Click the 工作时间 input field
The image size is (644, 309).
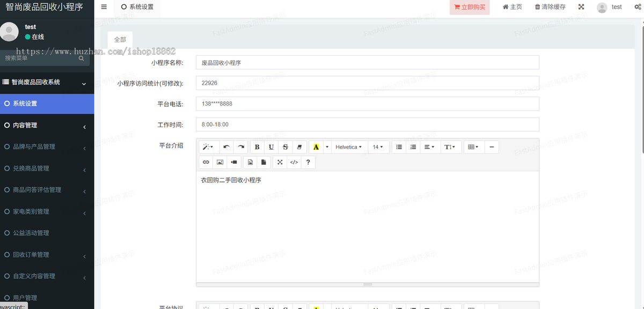point(367,124)
